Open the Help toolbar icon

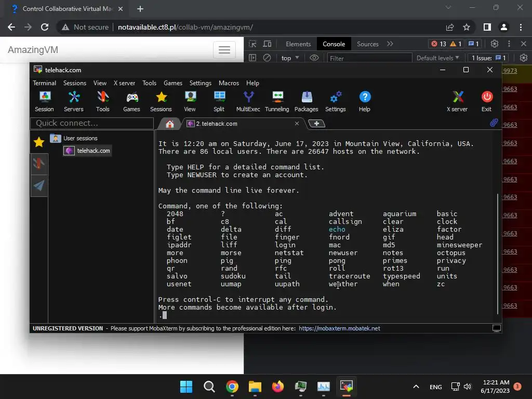[x=365, y=101]
